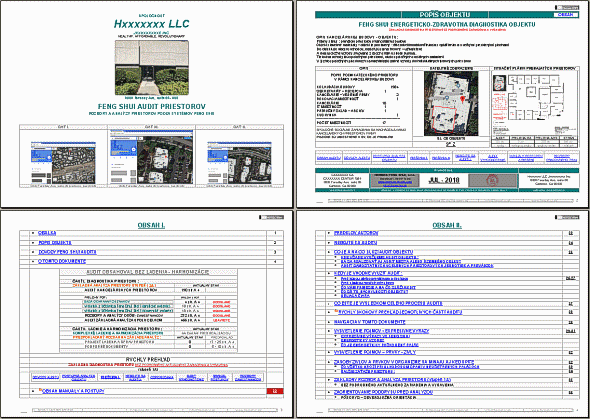This screenshot has width=590, height=419.
Task: Click the 'OBSAH II.' page heading
Action: click(x=447, y=225)
